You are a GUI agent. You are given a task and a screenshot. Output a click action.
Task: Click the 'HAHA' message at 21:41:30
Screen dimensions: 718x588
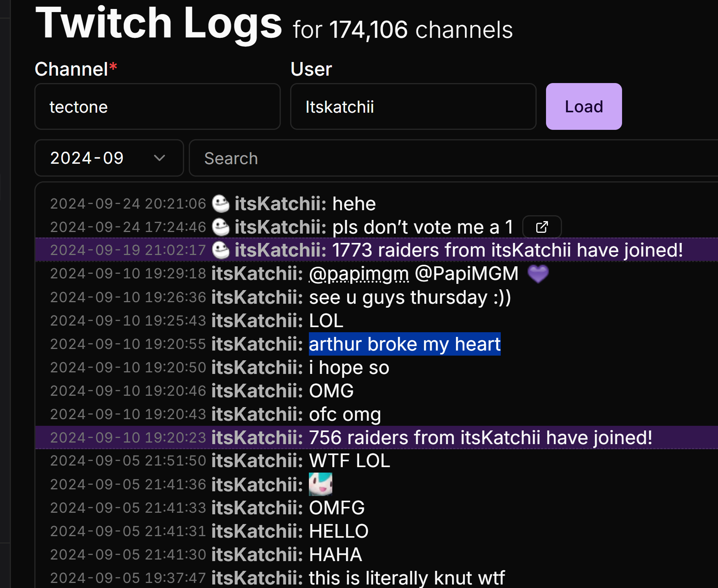tap(336, 554)
